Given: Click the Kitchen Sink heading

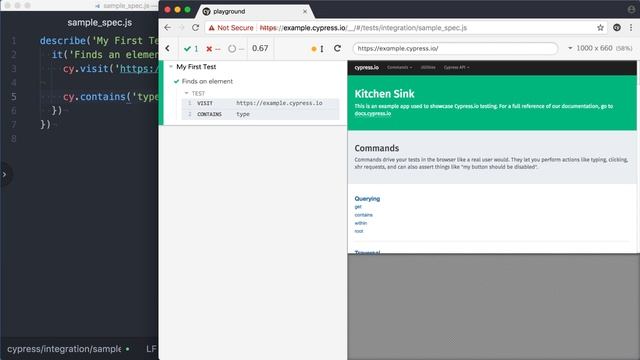Looking at the screenshot, I should coord(384,94).
